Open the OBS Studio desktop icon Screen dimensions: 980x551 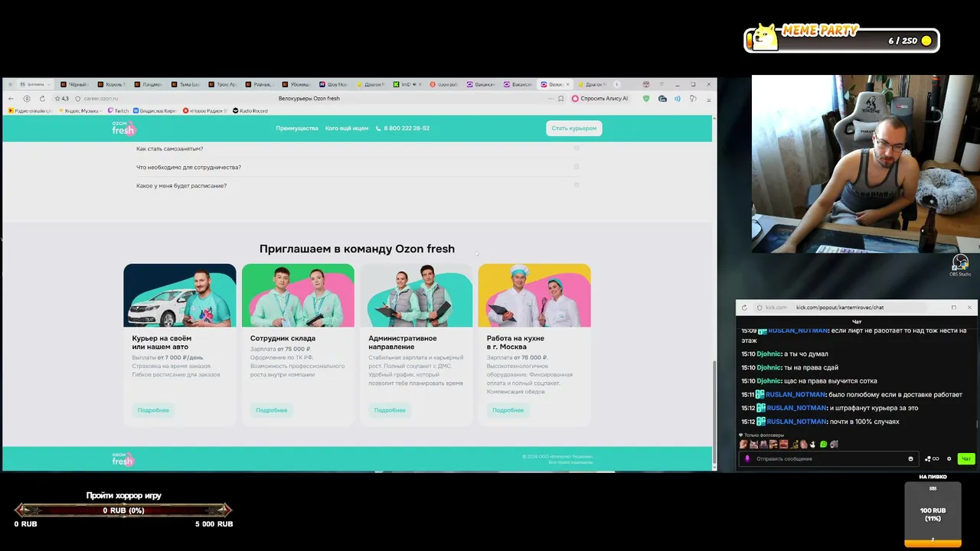(x=960, y=266)
